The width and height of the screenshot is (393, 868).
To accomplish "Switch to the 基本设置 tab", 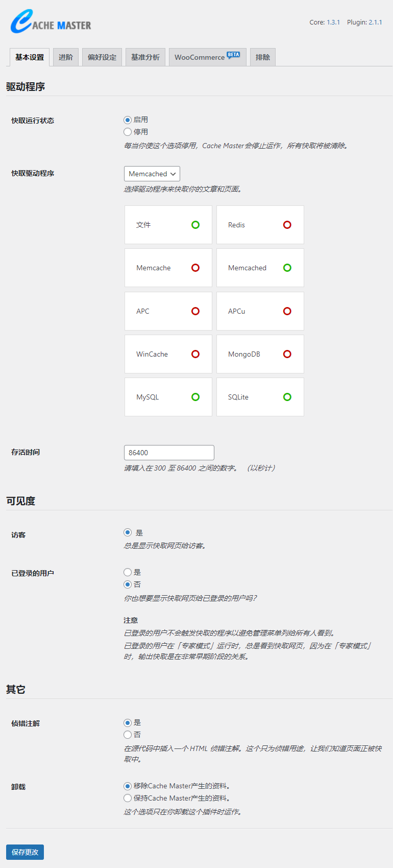I will (x=30, y=57).
